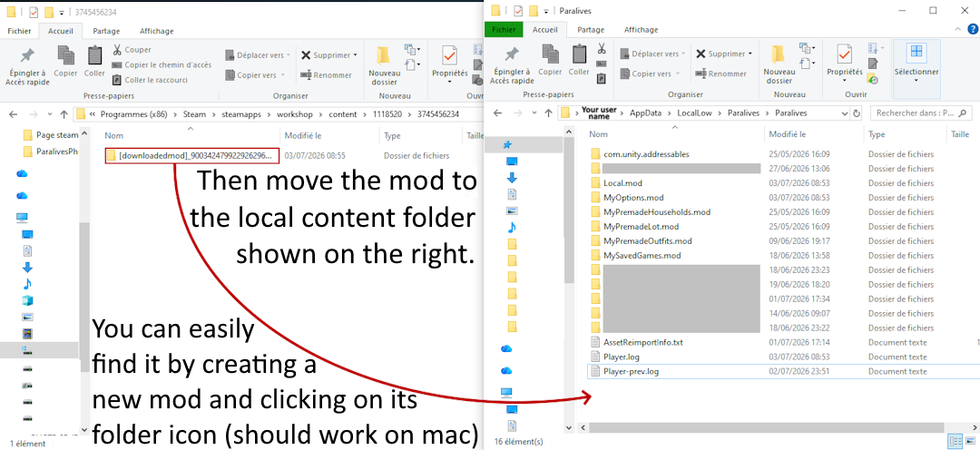This screenshot has width=980, height=450.
Task: Open Supprimer dropdown arrow in Paralives window
Action: pos(750,54)
